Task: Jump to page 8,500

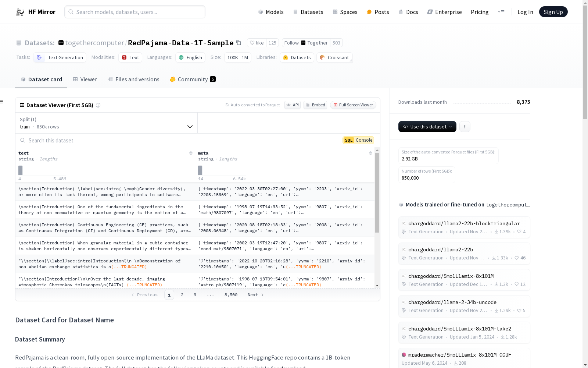Action: pyautogui.click(x=231, y=295)
